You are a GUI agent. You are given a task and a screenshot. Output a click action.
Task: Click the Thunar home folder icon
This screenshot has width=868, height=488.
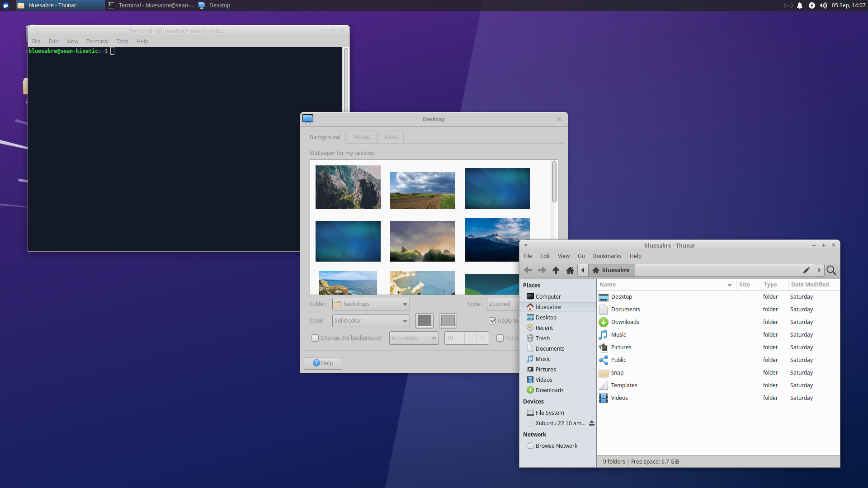570,270
